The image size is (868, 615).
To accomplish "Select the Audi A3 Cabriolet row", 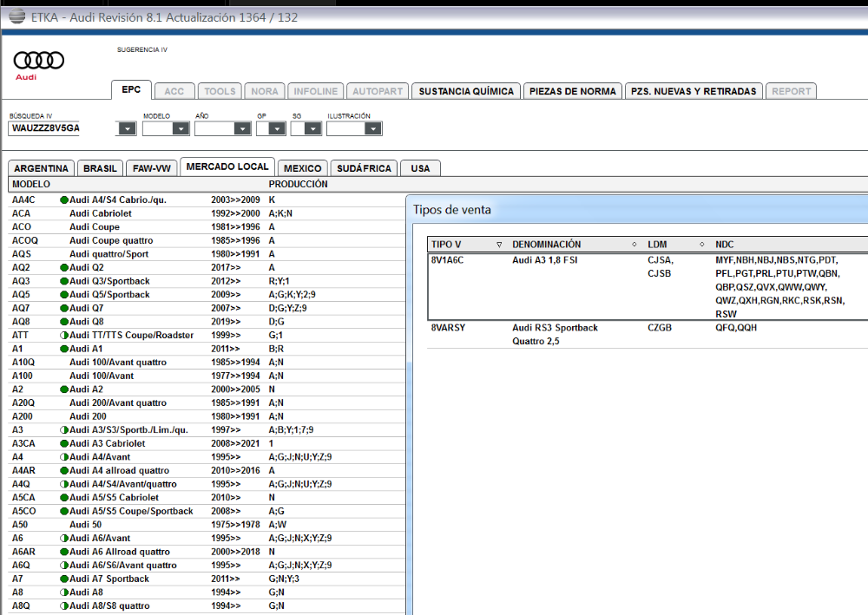I will [207, 443].
